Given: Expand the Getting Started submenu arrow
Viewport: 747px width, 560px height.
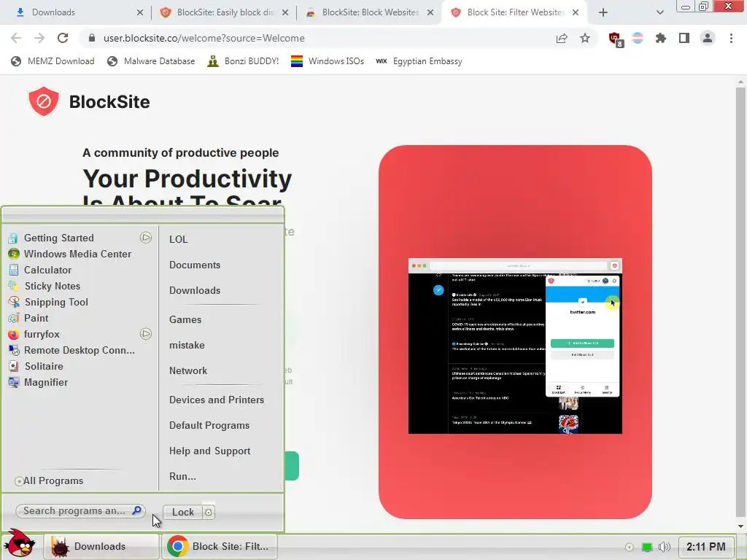Looking at the screenshot, I should [146, 238].
